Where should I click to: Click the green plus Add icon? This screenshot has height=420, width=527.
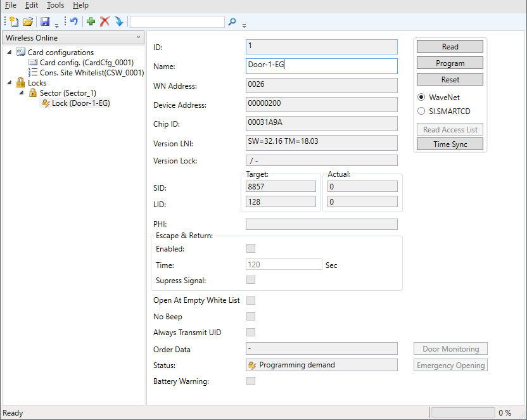click(91, 22)
